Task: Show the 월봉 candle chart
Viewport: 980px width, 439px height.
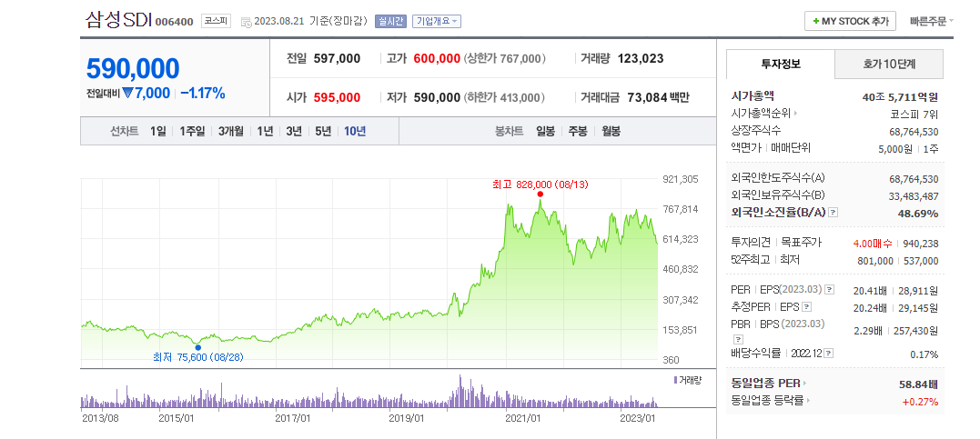Action: [x=611, y=131]
